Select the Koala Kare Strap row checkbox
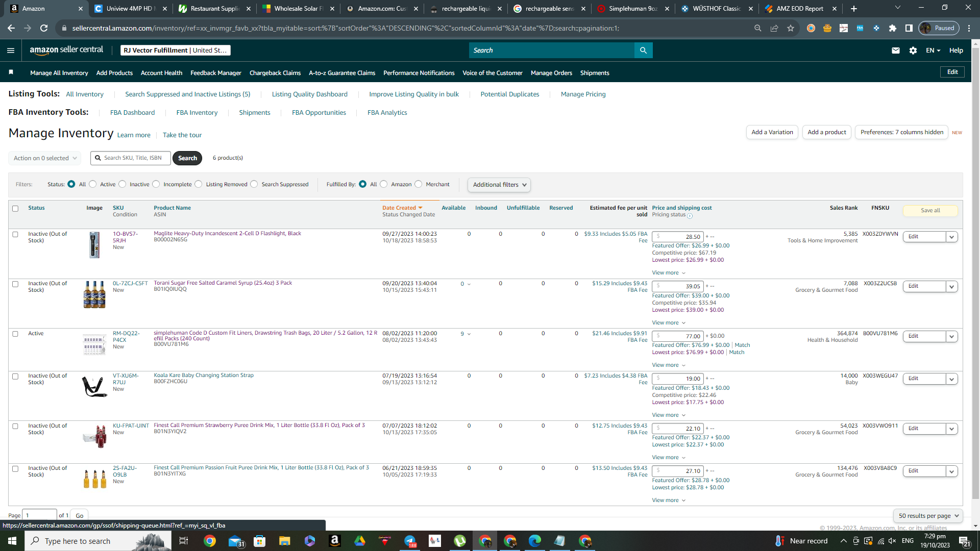Image resolution: width=980 pixels, height=551 pixels. [x=15, y=376]
